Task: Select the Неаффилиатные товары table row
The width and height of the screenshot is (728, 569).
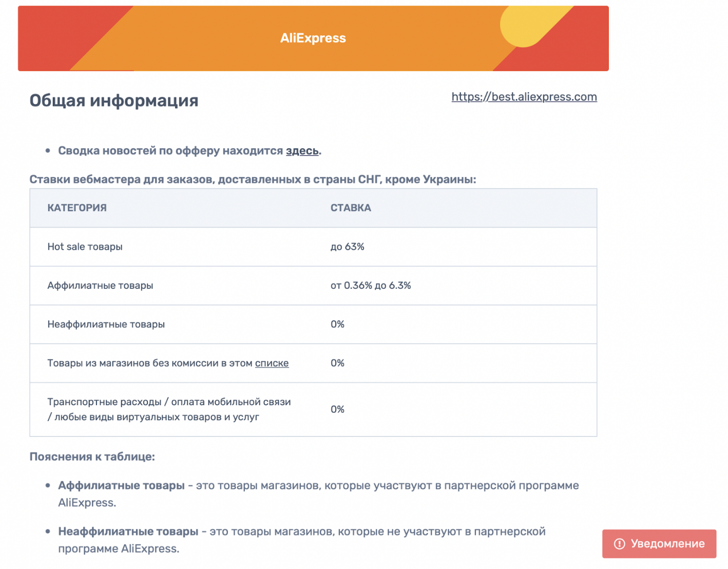Action: 313,325
